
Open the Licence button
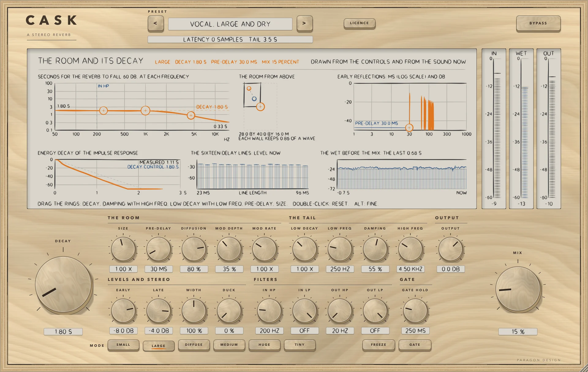pos(359,23)
